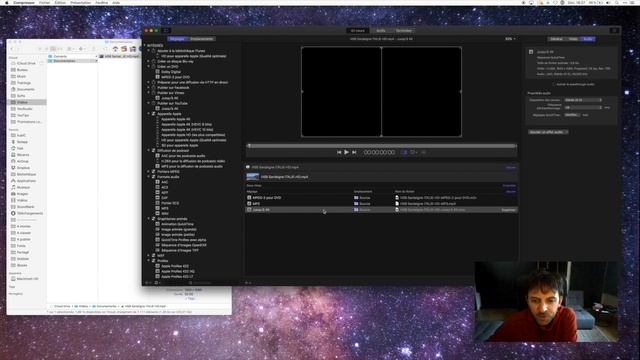640x360 pixels.
Task: Collapse the Formats audio group
Action: [149, 177]
